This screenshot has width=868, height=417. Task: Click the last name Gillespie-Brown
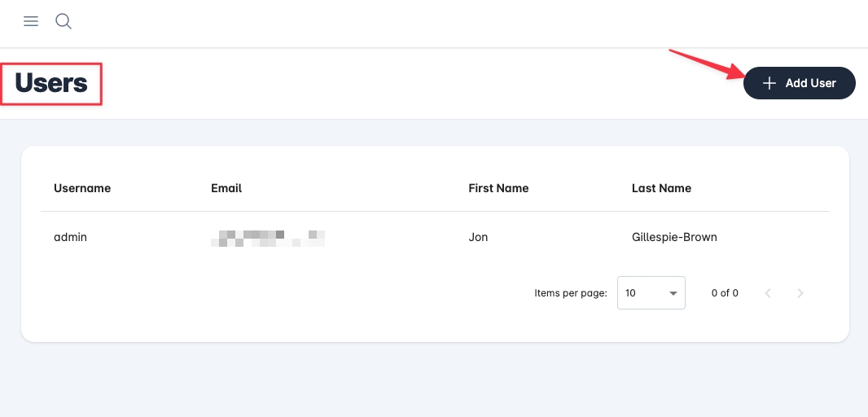click(x=674, y=238)
